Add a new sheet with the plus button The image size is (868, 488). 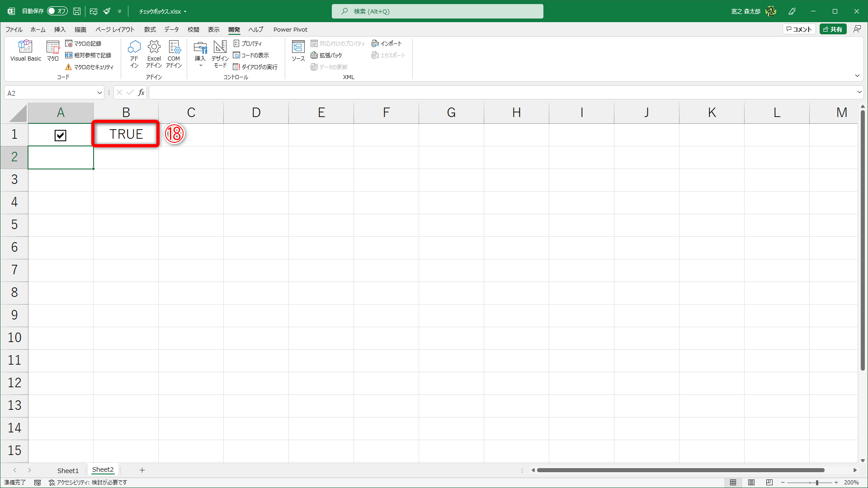(x=142, y=470)
